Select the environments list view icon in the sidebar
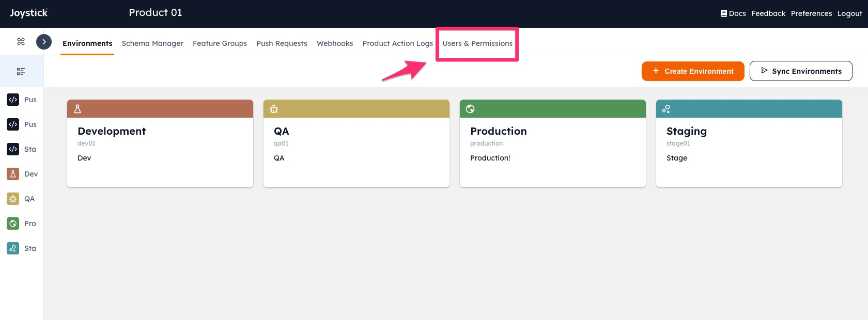868x320 pixels. pyautogui.click(x=21, y=71)
